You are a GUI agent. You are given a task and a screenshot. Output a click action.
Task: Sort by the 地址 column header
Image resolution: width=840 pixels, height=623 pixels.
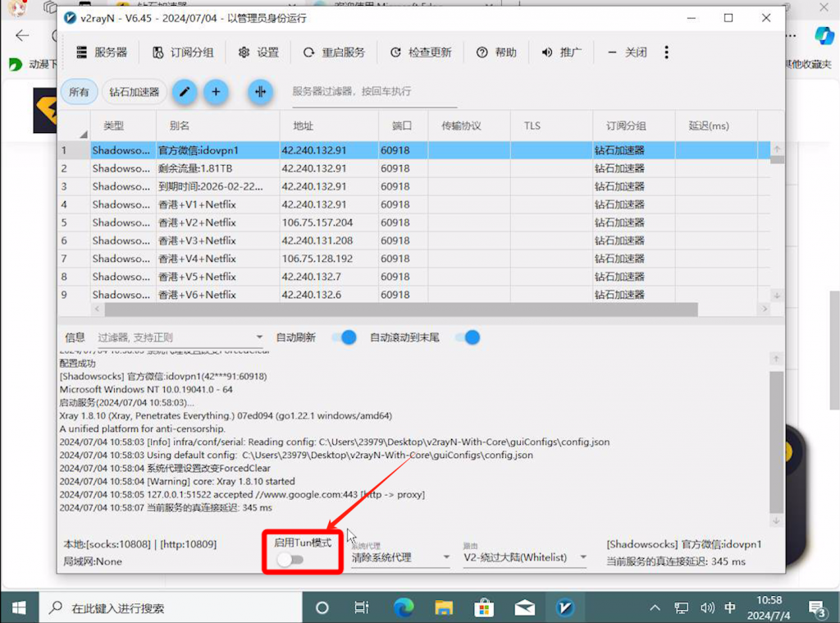328,126
